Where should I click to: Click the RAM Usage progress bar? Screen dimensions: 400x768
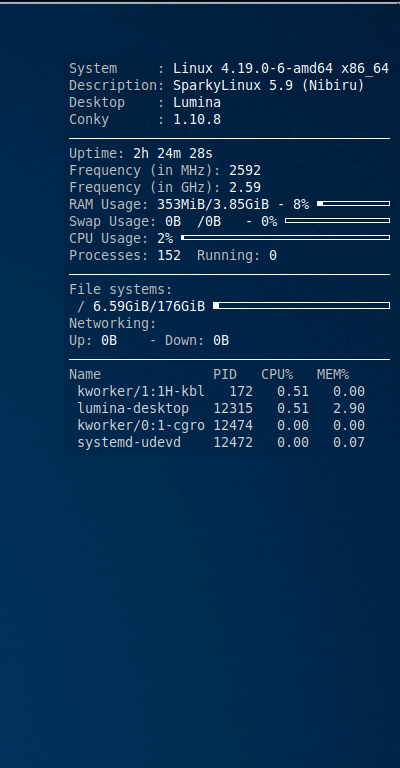(353, 203)
